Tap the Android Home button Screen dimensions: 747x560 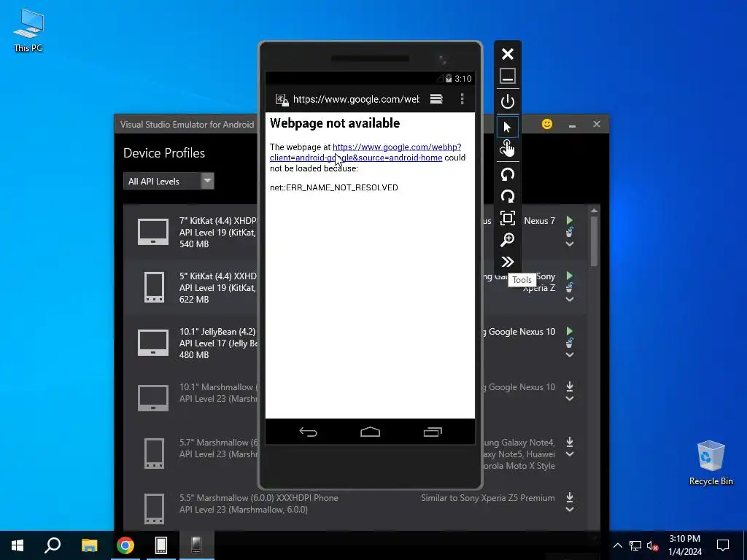coord(370,432)
